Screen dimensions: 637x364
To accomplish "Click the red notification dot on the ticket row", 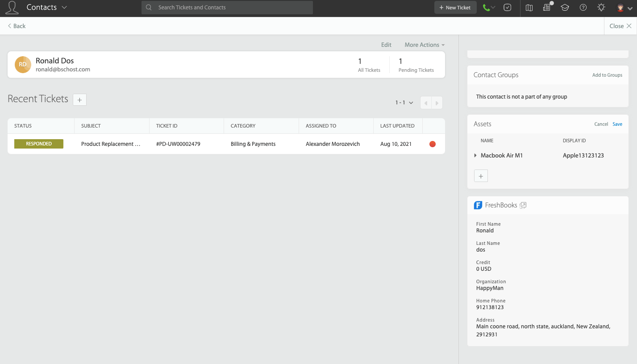I will tap(432, 144).
